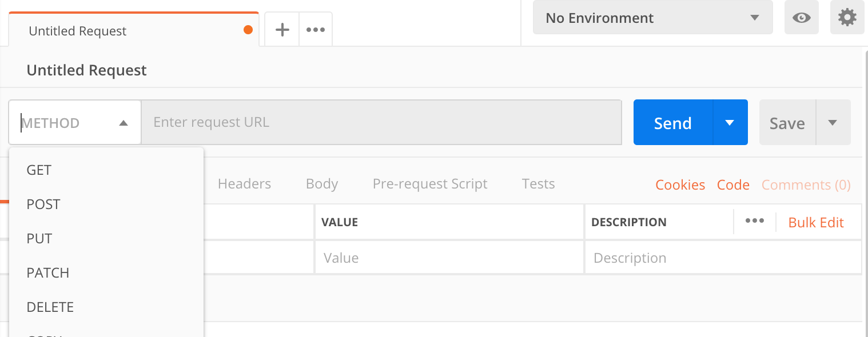868x337 pixels.
Task: Open the Pre-request Script tab
Action: [x=430, y=183]
